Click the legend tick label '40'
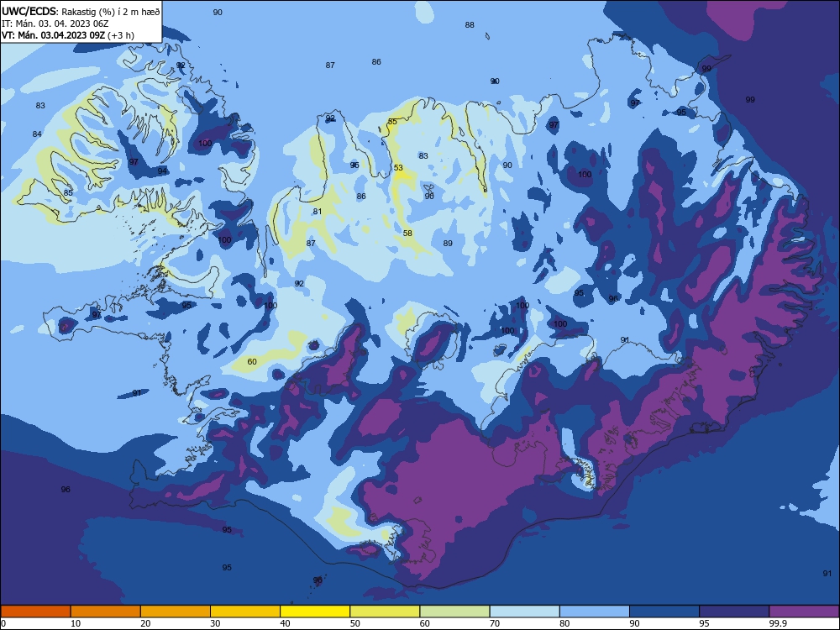 coord(285,623)
